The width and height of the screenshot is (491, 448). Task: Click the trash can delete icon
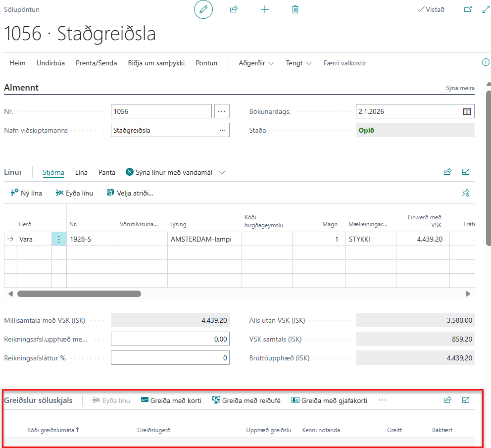point(295,9)
